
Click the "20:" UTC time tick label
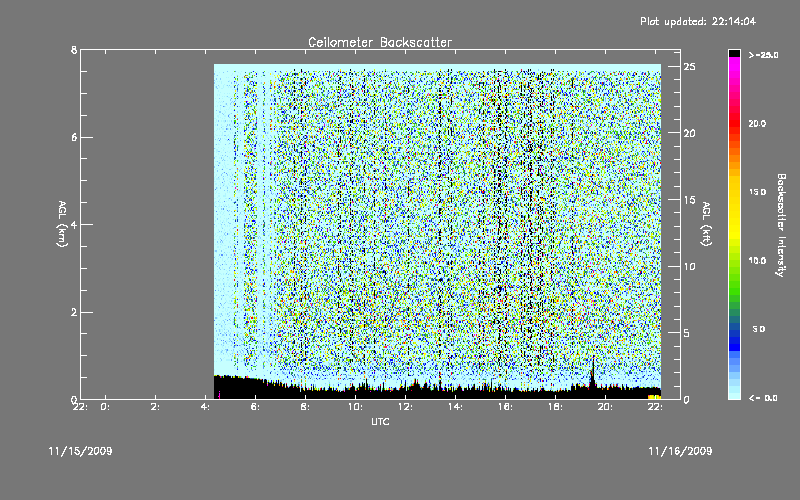pos(605,407)
